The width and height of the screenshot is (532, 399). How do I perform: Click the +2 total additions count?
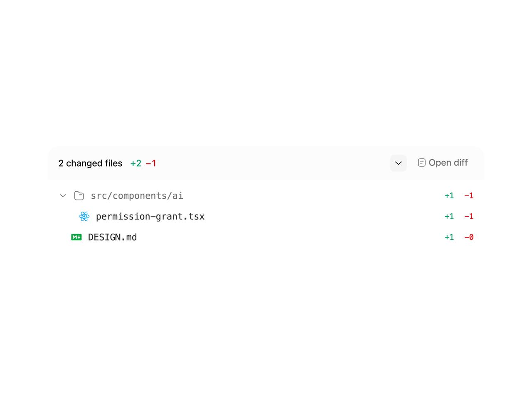136,163
